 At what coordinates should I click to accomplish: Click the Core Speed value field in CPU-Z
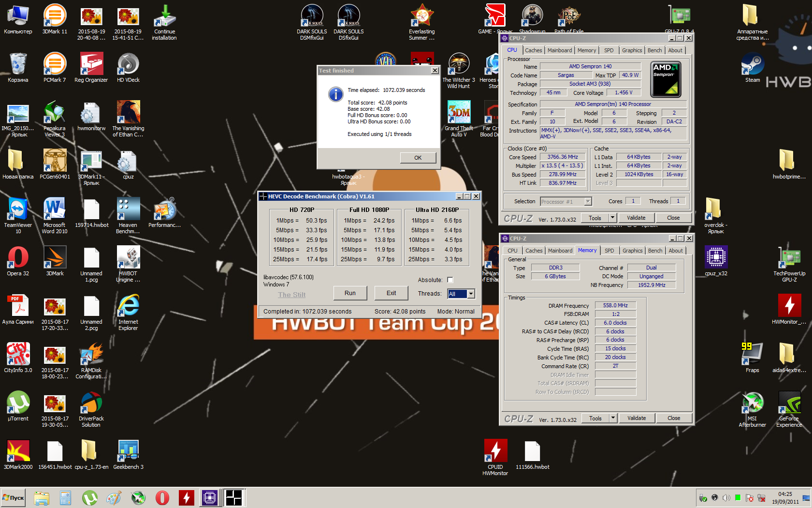(x=563, y=157)
